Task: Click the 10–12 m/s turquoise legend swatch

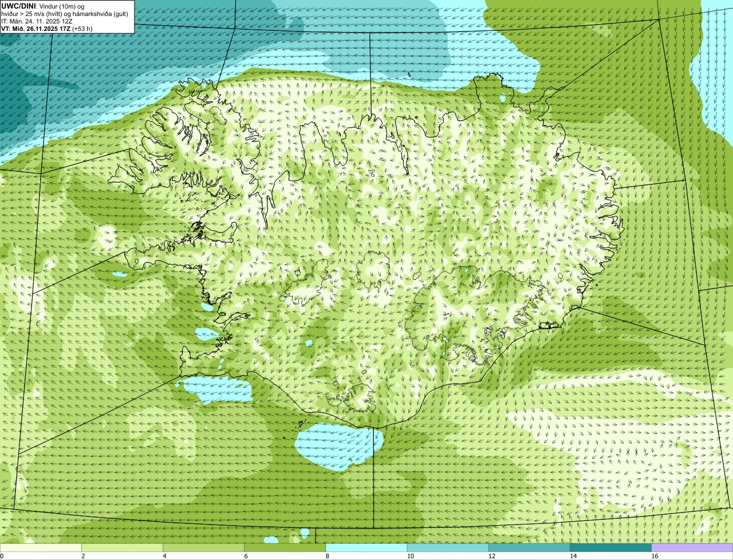Action: pos(448,547)
